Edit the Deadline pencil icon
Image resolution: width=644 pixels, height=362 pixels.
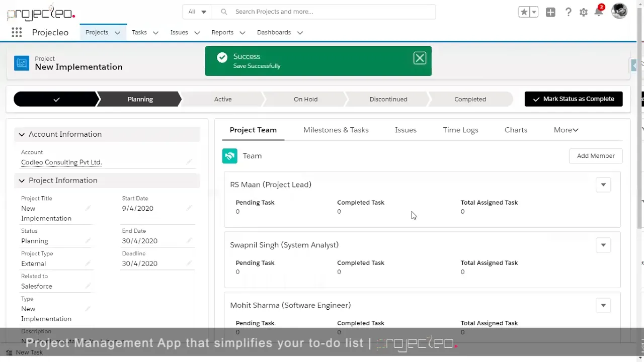click(189, 263)
